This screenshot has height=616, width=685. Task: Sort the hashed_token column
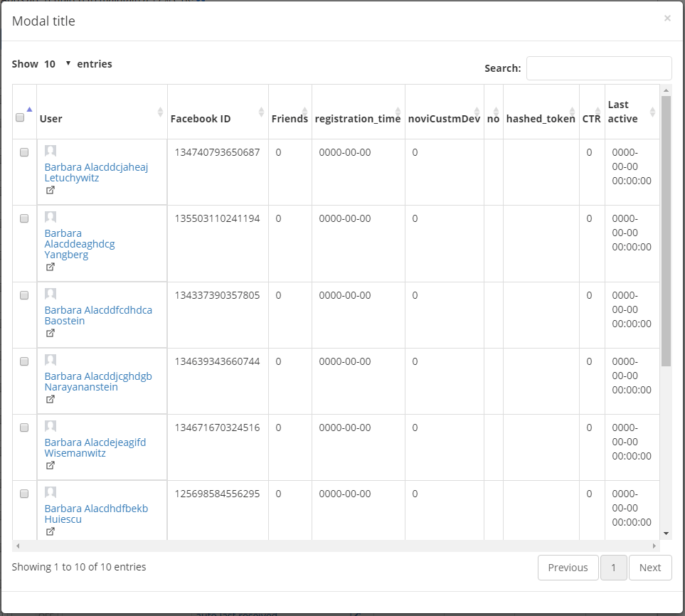pos(573,112)
